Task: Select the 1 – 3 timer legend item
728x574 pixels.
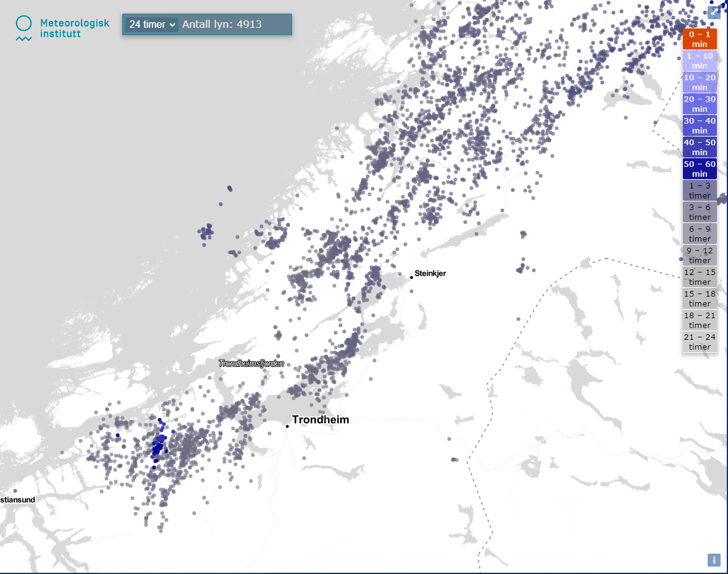Action: pos(700,190)
